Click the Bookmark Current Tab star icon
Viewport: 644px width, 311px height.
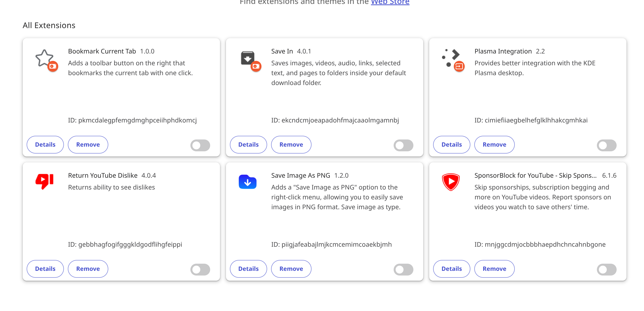[44, 58]
